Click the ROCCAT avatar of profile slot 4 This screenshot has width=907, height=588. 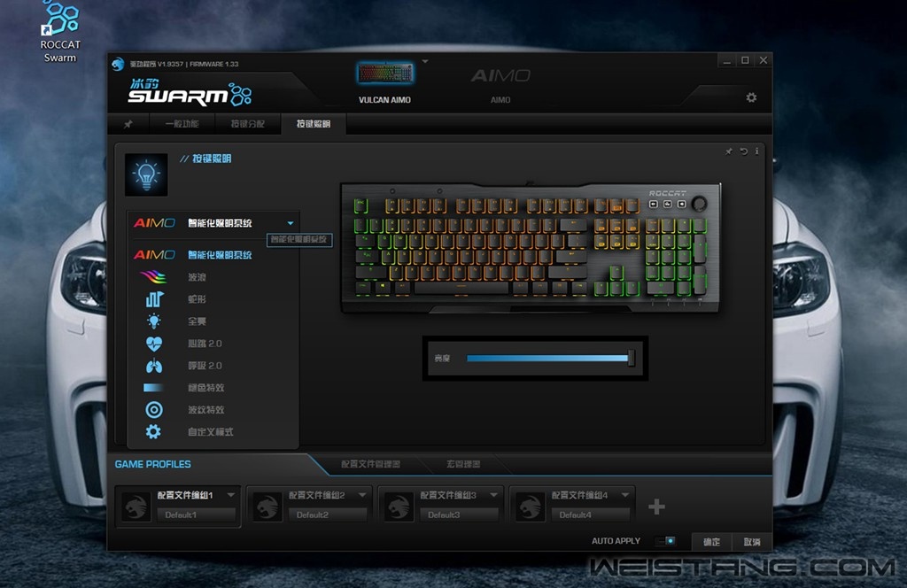point(530,507)
